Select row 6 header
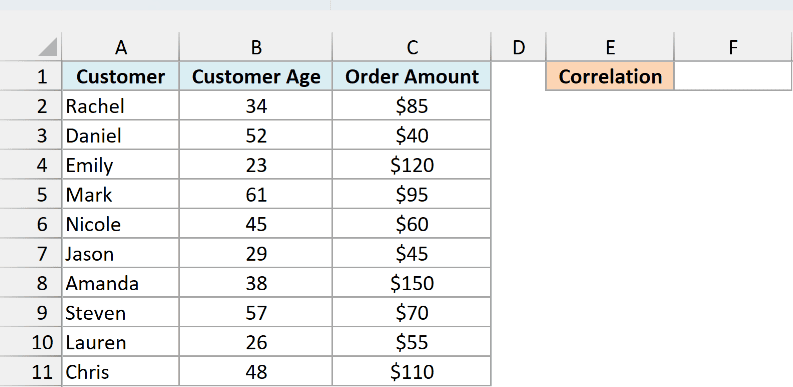793x387 pixels. click(x=31, y=224)
